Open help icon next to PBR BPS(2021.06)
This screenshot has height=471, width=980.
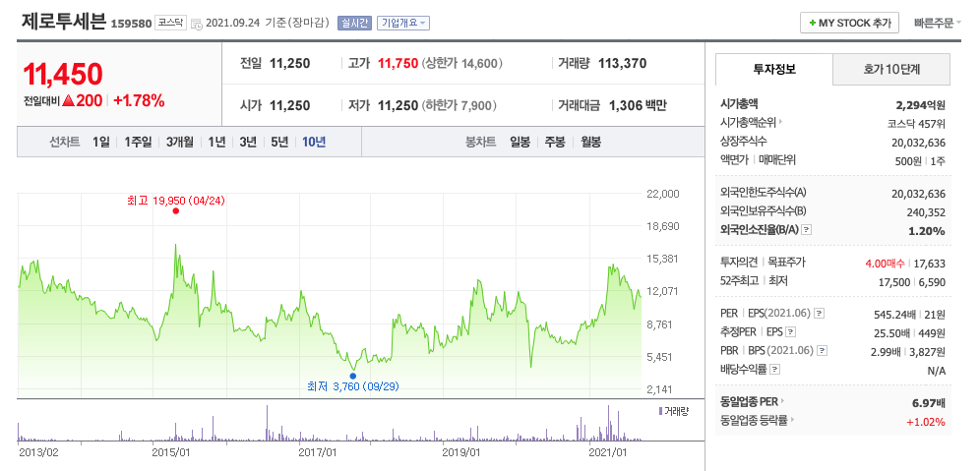pyautogui.click(x=823, y=351)
